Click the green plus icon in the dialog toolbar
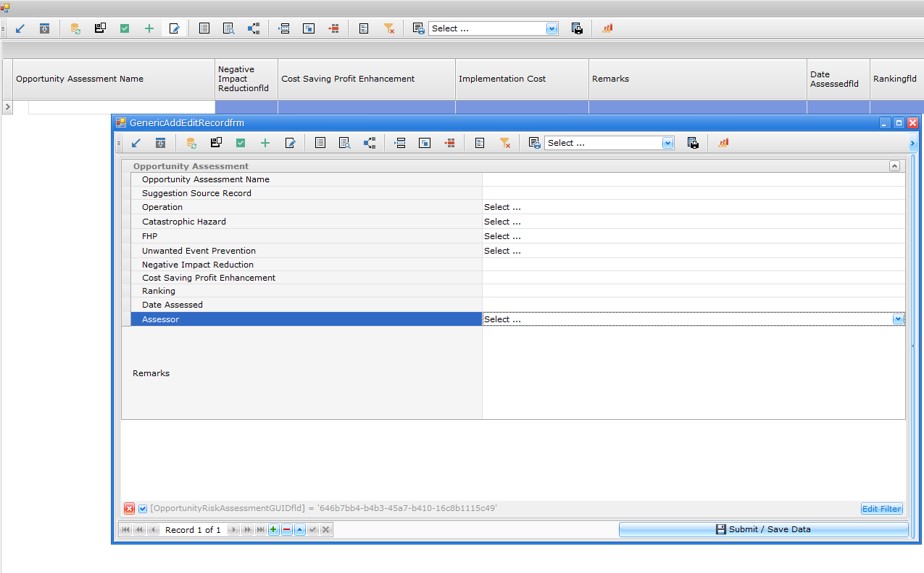Viewport: 924px width, 573px height. pyautogui.click(x=265, y=143)
